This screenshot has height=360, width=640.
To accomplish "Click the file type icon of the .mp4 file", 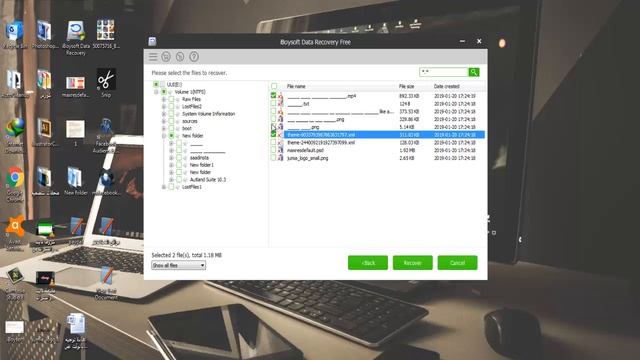I will pyautogui.click(x=281, y=96).
